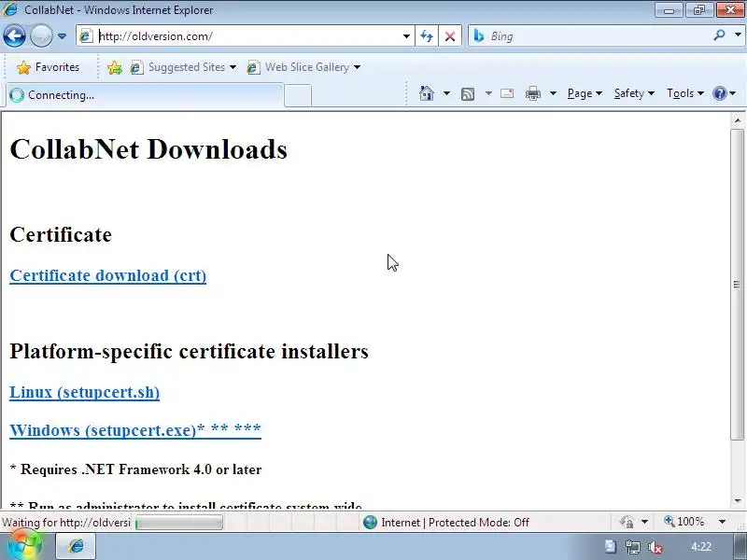
Task: Click the Show desktop taskbar strip
Action: pyautogui.click(x=740, y=546)
